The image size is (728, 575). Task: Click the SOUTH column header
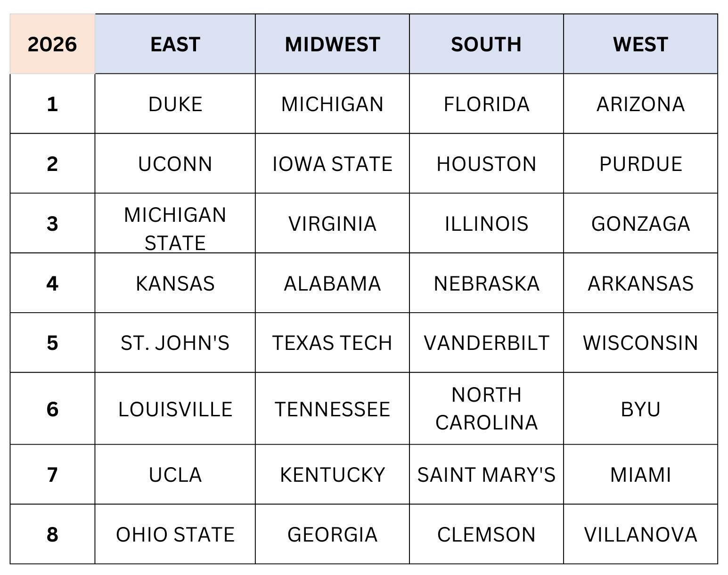(x=486, y=44)
